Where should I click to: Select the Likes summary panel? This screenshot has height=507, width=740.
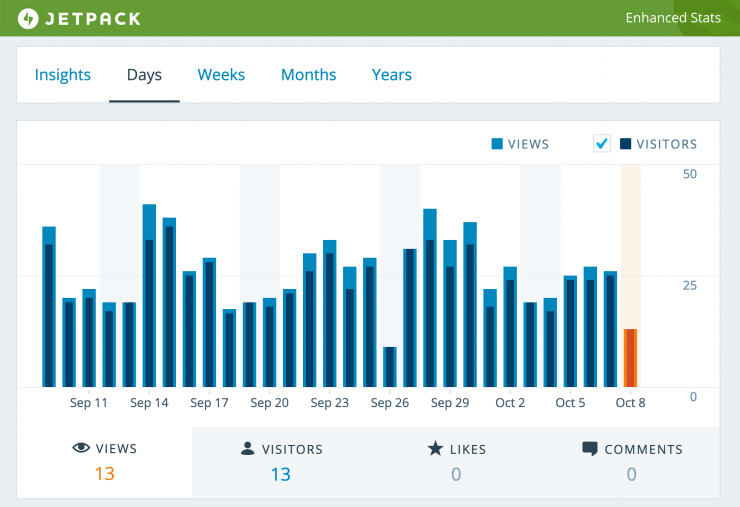[x=456, y=463]
